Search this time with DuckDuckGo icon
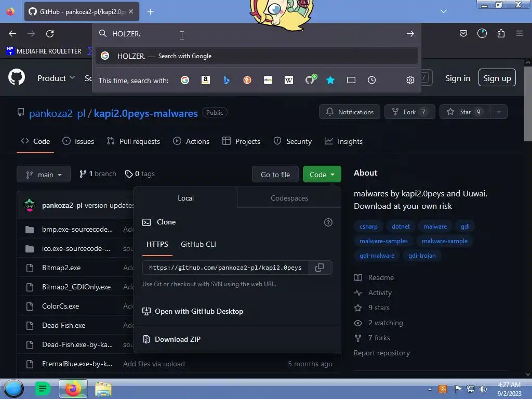The height and width of the screenshot is (399, 532). (247, 80)
